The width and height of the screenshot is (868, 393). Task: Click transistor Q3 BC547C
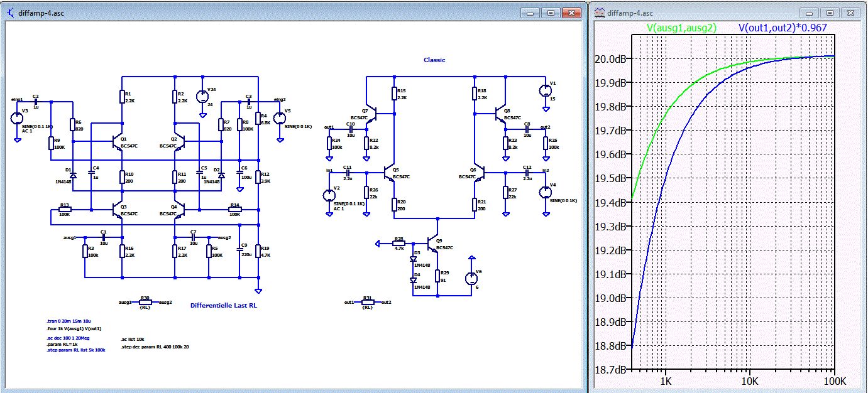(x=119, y=209)
